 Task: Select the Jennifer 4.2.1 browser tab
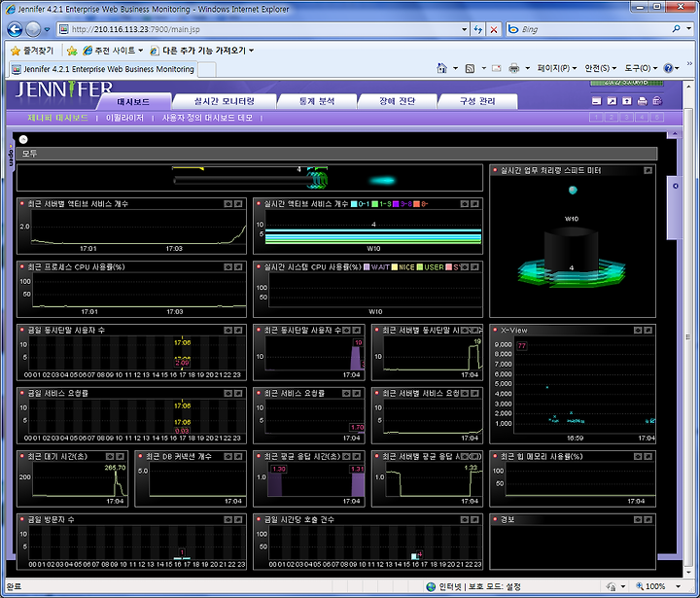pyautogui.click(x=103, y=69)
